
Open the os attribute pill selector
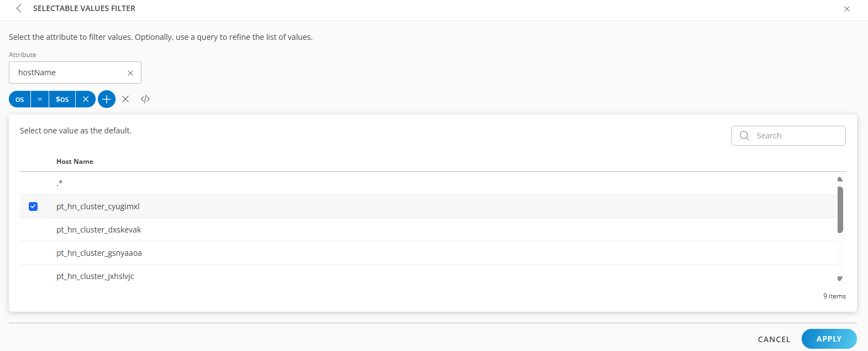point(19,99)
